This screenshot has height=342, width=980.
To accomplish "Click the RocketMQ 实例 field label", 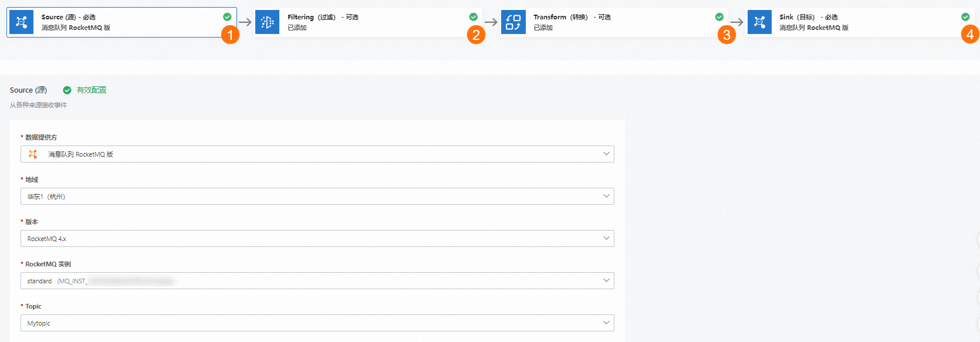I will 48,264.
